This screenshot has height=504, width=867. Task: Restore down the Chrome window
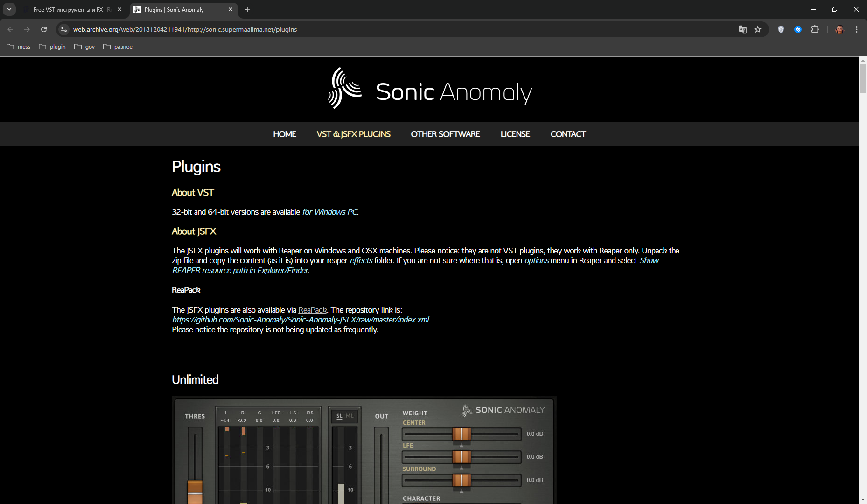click(835, 9)
